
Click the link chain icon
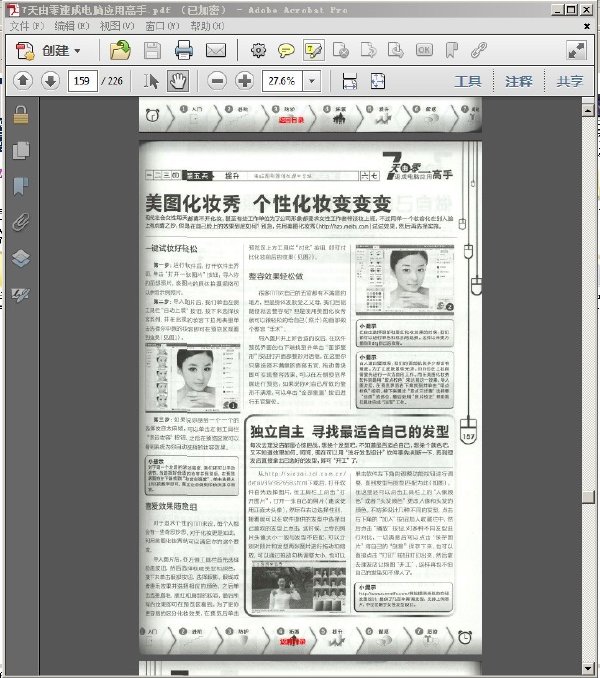pyautogui.click(x=479, y=50)
